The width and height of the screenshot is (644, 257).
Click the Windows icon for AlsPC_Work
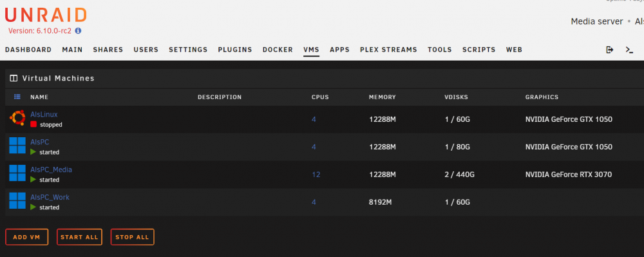(x=17, y=201)
